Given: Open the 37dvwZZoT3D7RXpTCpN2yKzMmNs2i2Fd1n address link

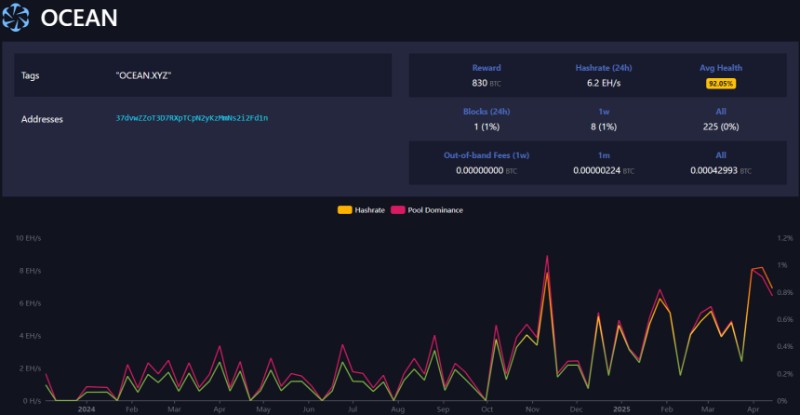Looking at the screenshot, I should 192,118.
